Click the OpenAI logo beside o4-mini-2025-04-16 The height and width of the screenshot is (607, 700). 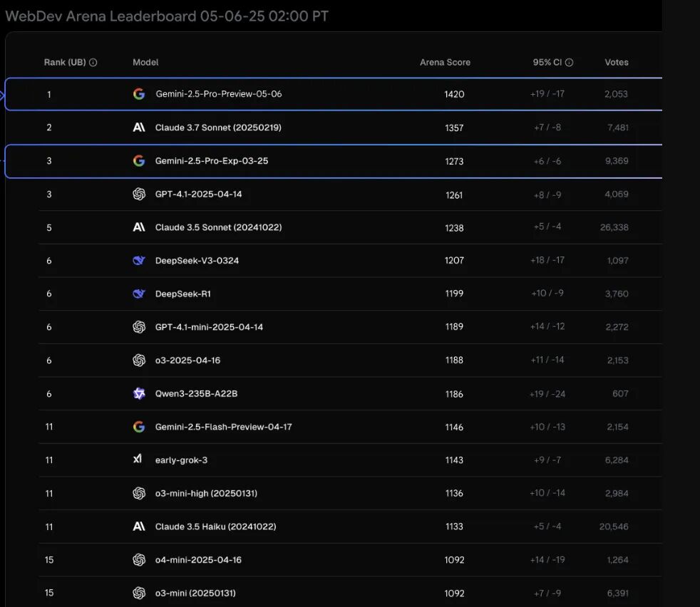(139, 560)
